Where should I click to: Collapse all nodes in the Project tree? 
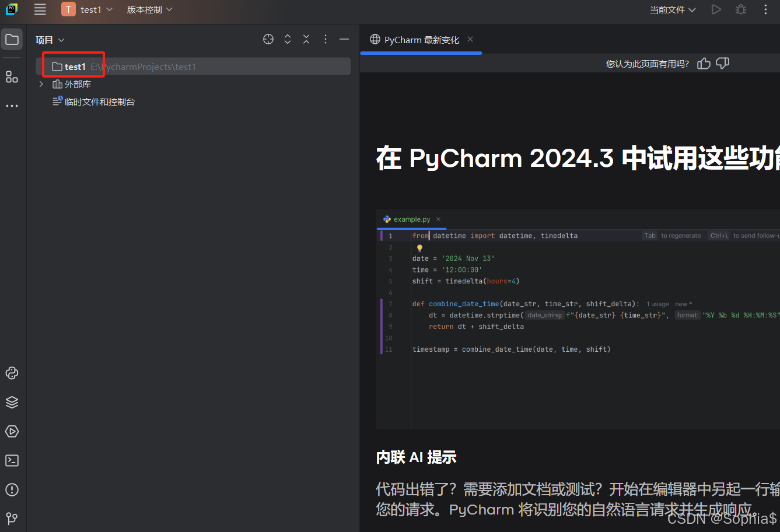(x=306, y=39)
